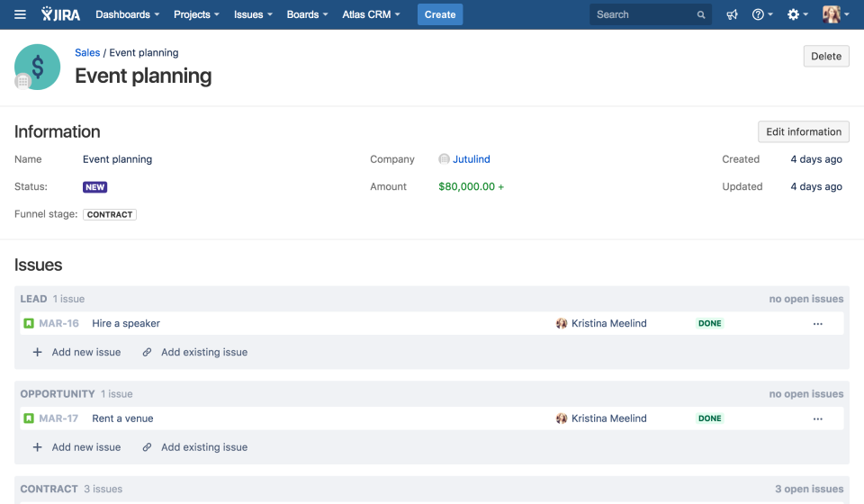The width and height of the screenshot is (864, 504).
Task: Open issue MAR-16 link
Action: pos(59,323)
